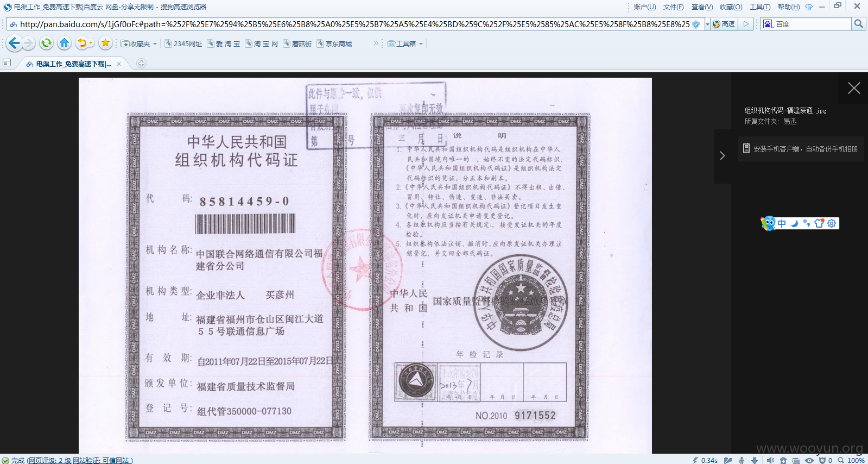Open the 京东商城 bookmark
Image resolution: width=868 pixels, height=464 pixels.
[334, 43]
